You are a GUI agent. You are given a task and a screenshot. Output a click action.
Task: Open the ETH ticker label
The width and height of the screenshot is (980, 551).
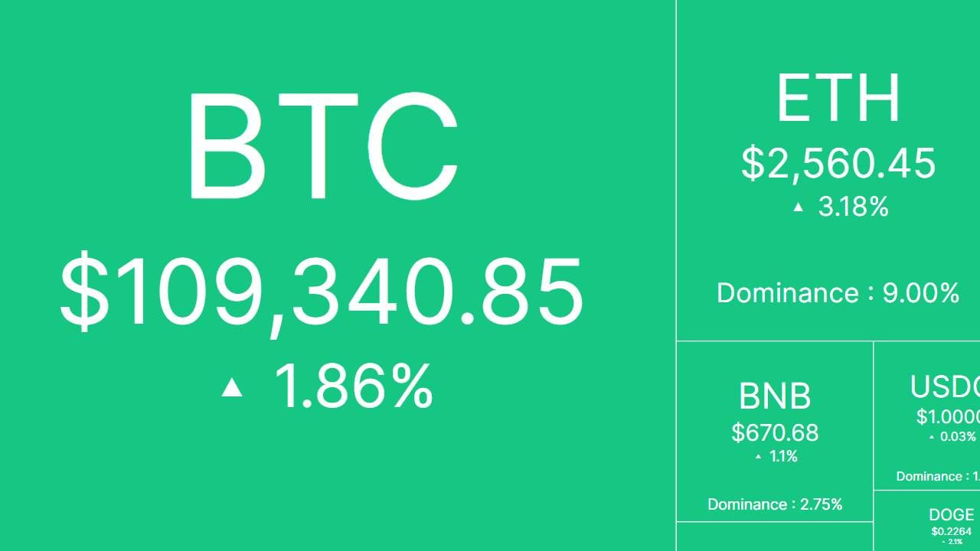pos(838,98)
